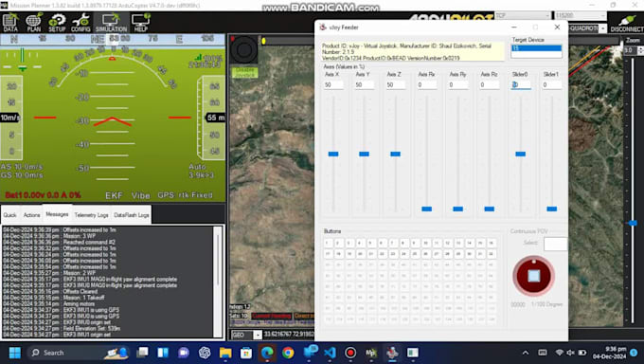The height and width of the screenshot is (364, 644).
Task: Open the 115200 baud rate dropdown
Action: tap(581, 15)
